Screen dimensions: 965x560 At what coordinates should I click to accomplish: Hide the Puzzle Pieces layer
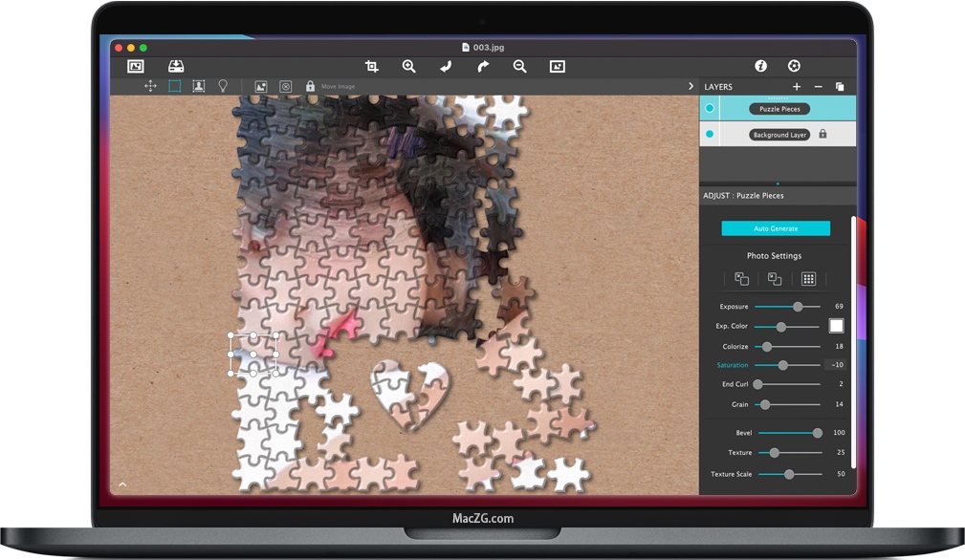(710, 108)
